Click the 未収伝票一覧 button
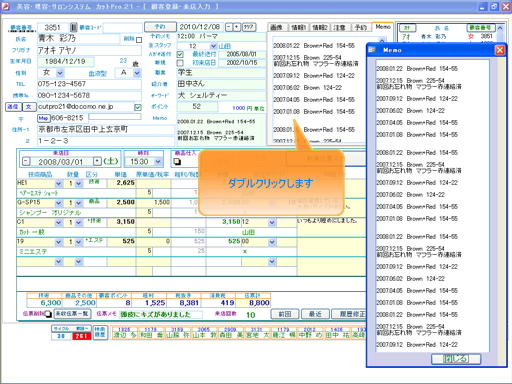Screen dimensions: 512x384 point(72,314)
